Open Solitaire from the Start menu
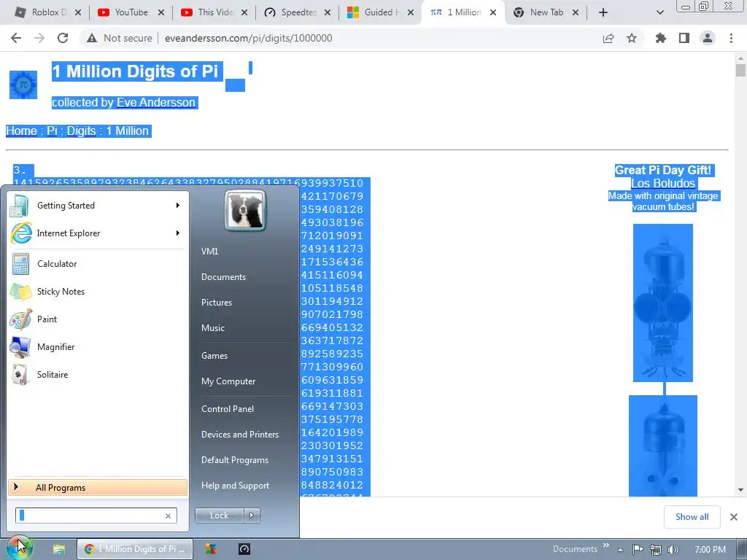Viewport: 747px width, 560px height. tap(53, 374)
